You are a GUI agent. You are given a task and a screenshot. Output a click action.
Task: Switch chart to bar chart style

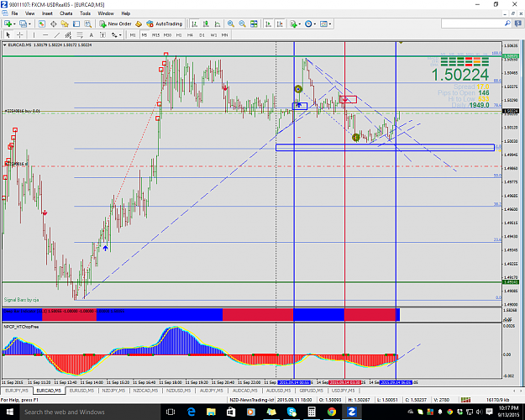(195, 24)
